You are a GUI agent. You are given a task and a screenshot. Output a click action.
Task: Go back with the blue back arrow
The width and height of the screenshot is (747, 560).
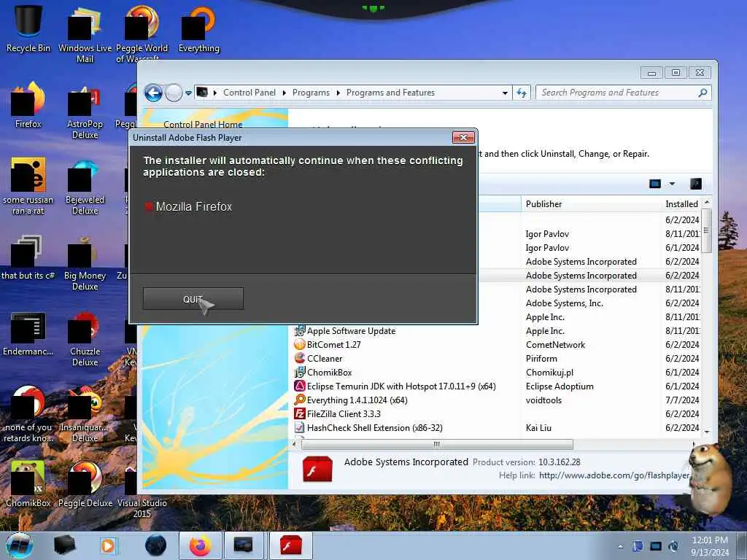153,93
